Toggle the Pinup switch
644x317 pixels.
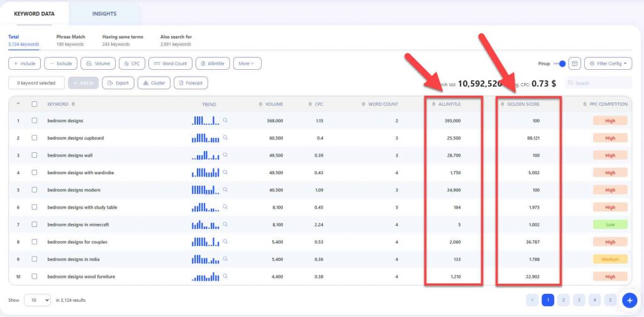point(559,64)
